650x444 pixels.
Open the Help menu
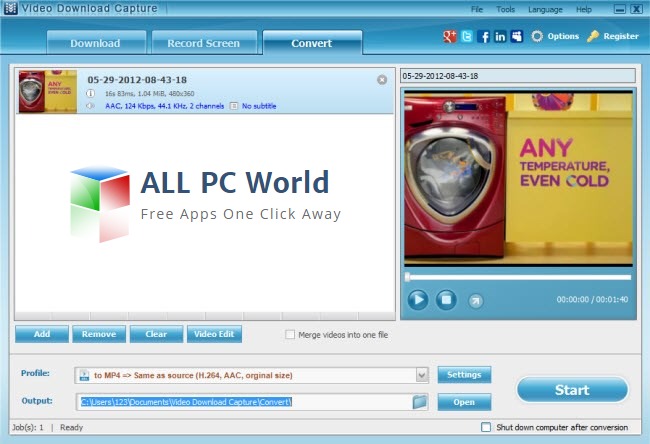tap(584, 9)
